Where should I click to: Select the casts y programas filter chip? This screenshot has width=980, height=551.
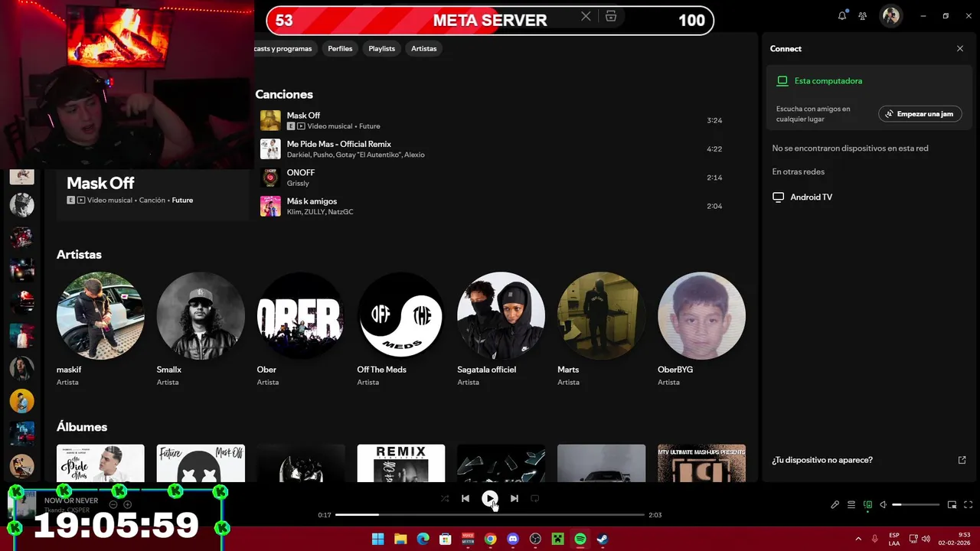[x=284, y=48]
